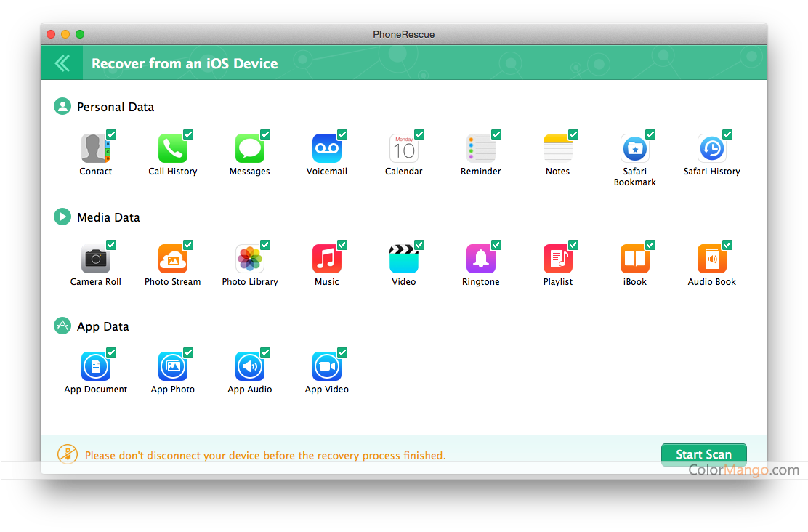Click the Photo Stream icon

(172, 257)
